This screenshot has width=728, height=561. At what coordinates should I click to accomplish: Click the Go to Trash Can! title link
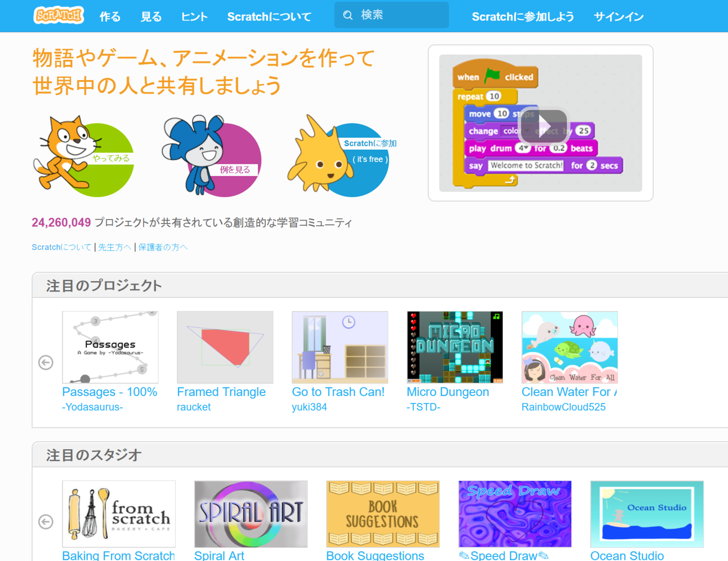pyautogui.click(x=338, y=392)
